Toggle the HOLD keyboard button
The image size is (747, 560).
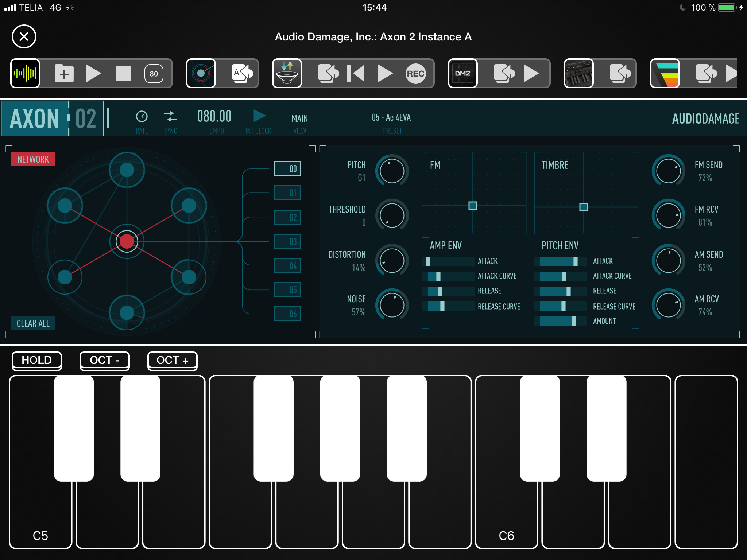(36, 360)
